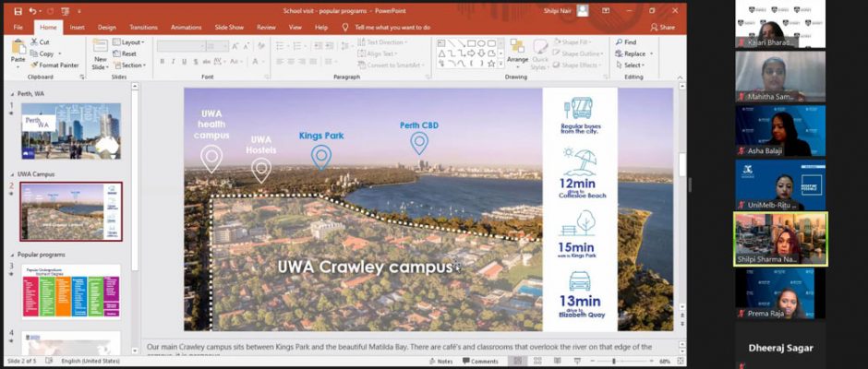Click Clear All Formatting icon
The image size is (868, 369).
(x=261, y=46)
